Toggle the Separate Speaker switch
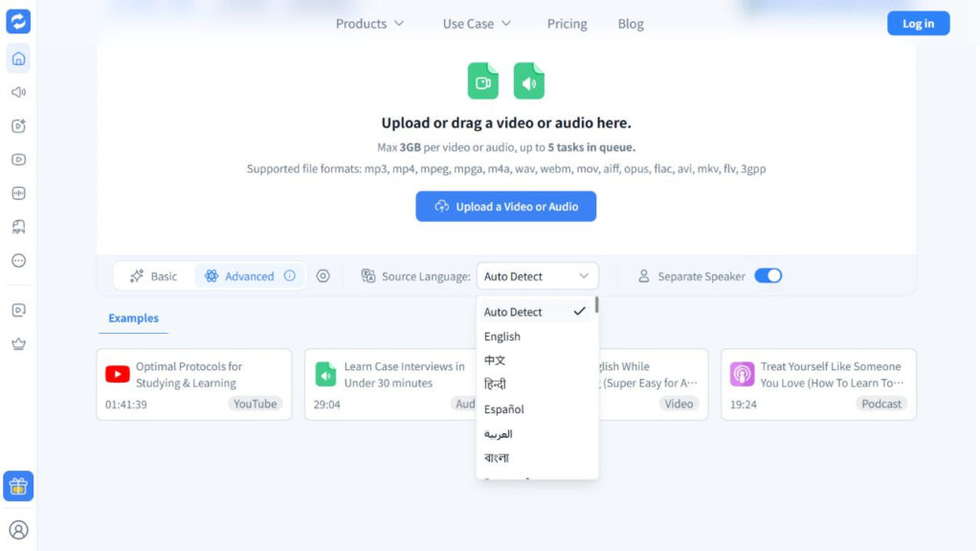Viewport: 980px width, 551px height. 768,275
